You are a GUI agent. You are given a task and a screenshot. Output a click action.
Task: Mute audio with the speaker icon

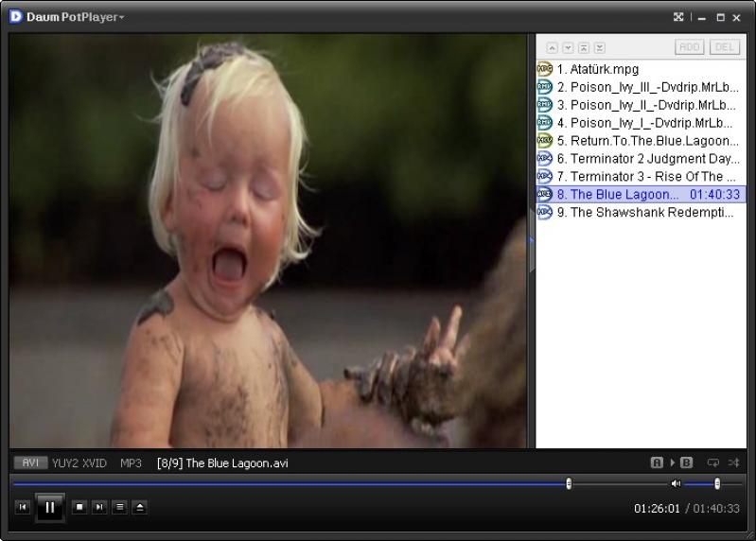pos(676,483)
